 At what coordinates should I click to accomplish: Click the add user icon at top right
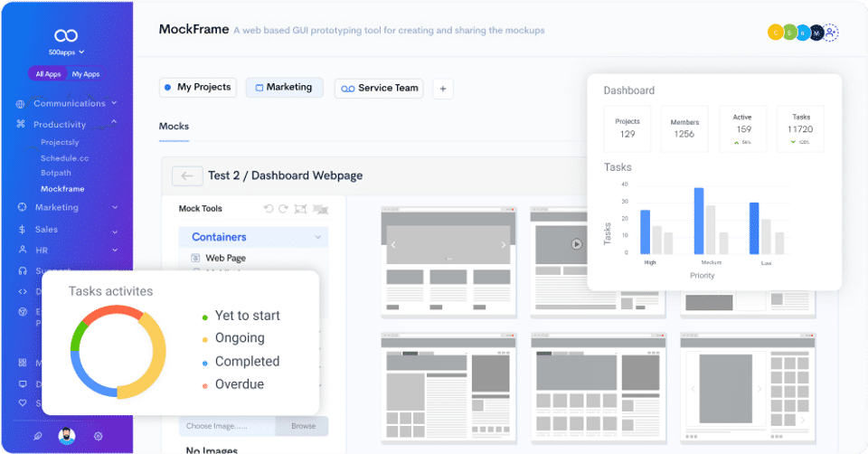(x=830, y=33)
